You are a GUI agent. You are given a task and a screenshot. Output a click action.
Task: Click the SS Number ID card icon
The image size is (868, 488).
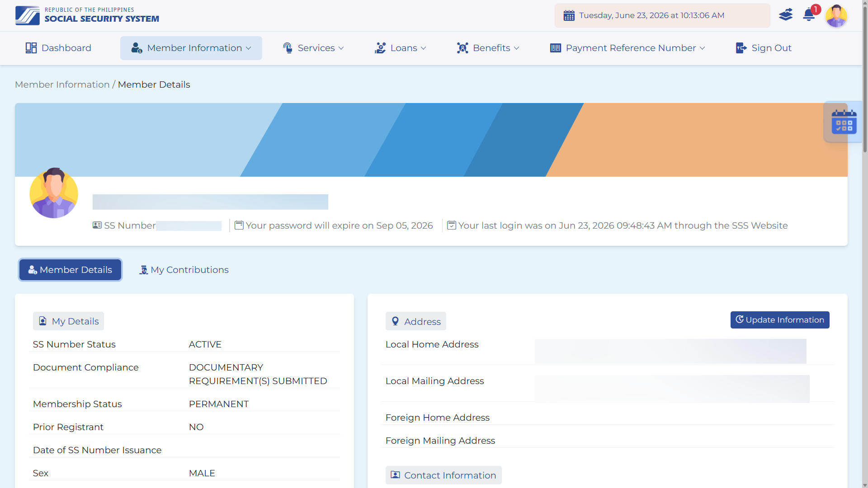point(97,225)
